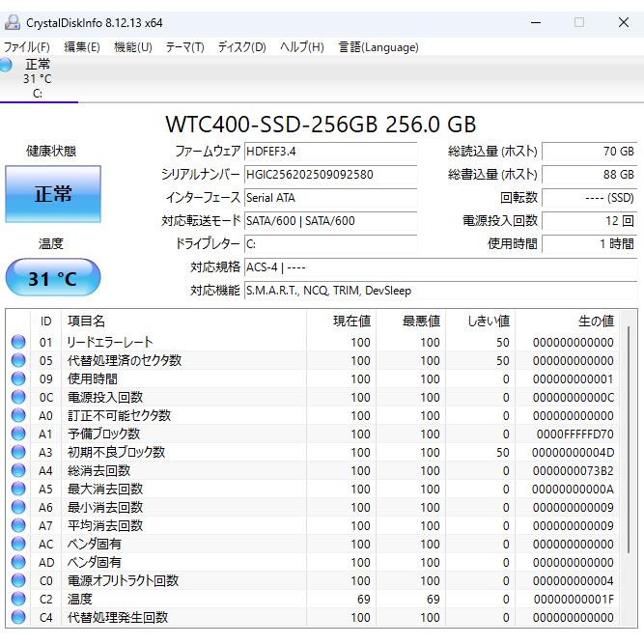Click the status orb for attribute C4

coord(18,617)
